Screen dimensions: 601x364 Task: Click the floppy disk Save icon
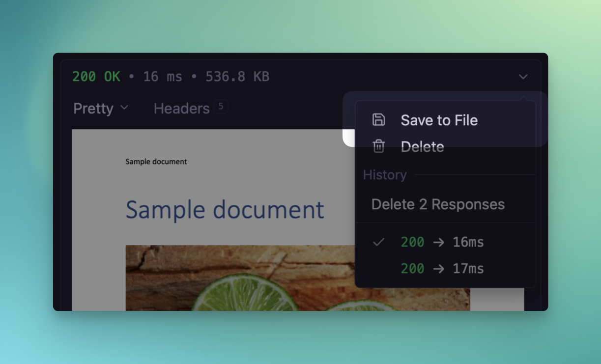click(378, 120)
